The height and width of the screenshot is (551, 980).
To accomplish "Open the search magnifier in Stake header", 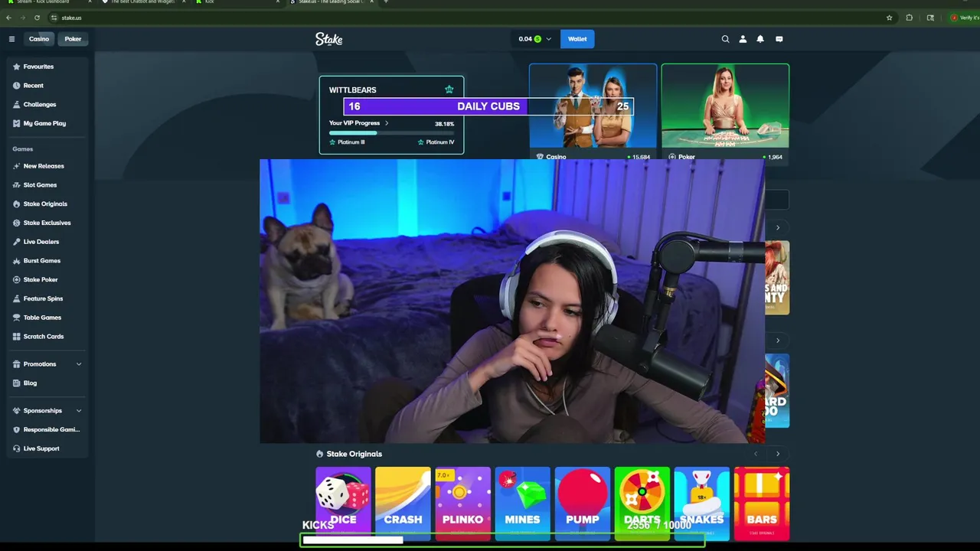I will click(x=725, y=39).
